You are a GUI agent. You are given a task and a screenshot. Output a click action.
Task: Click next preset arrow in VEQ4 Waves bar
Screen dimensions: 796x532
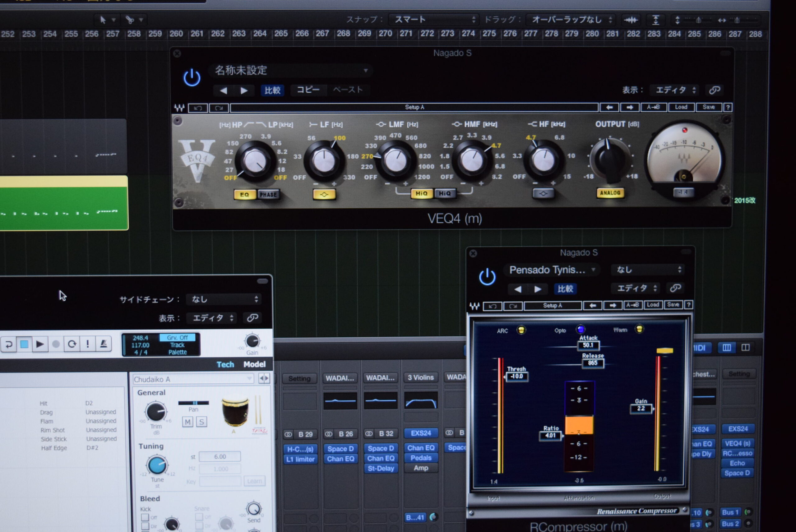[630, 107]
